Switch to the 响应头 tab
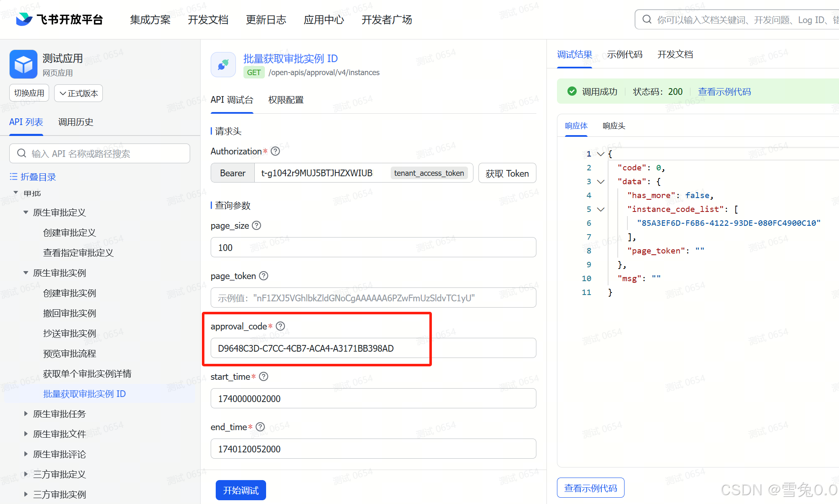Image resolution: width=839 pixels, height=504 pixels. (x=614, y=126)
